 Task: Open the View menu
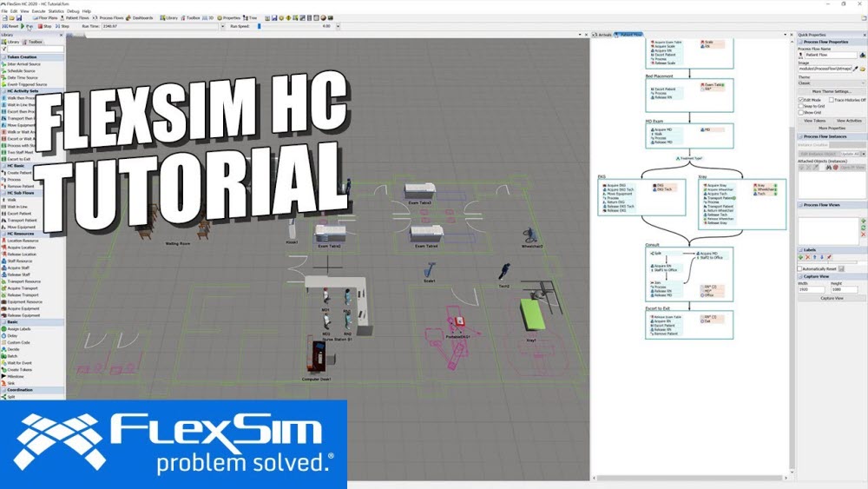(x=24, y=11)
